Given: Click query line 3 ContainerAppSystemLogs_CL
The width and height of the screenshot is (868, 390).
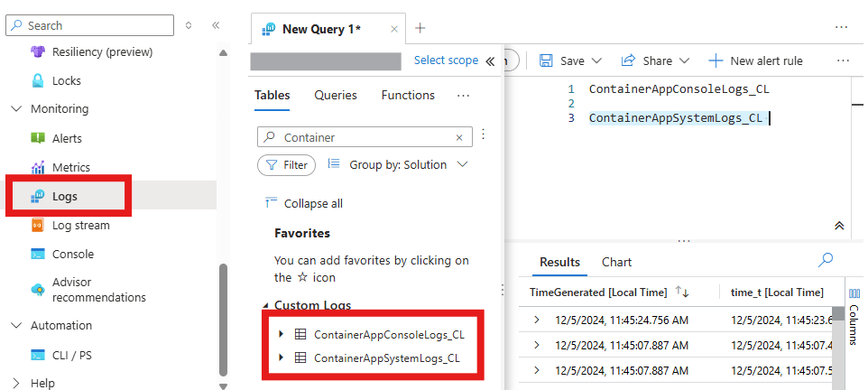Looking at the screenshot, I should pyautogui.click(x=675, y=118).
